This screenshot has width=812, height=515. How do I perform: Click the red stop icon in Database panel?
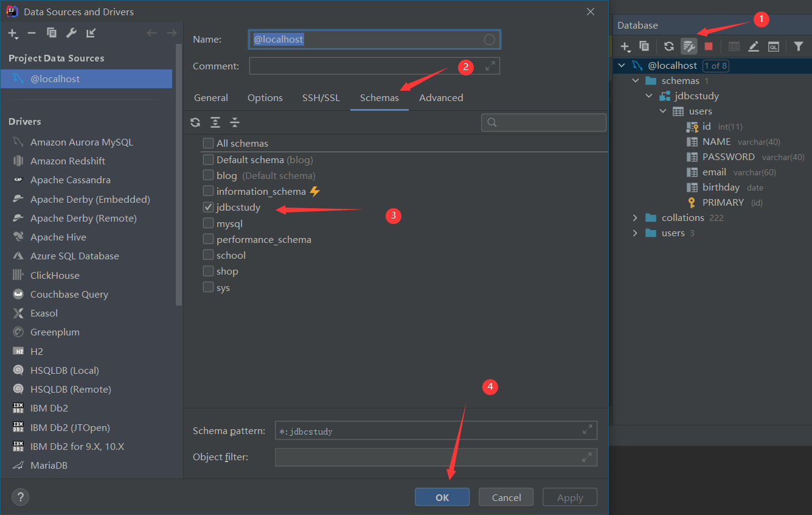click(709, 46)
